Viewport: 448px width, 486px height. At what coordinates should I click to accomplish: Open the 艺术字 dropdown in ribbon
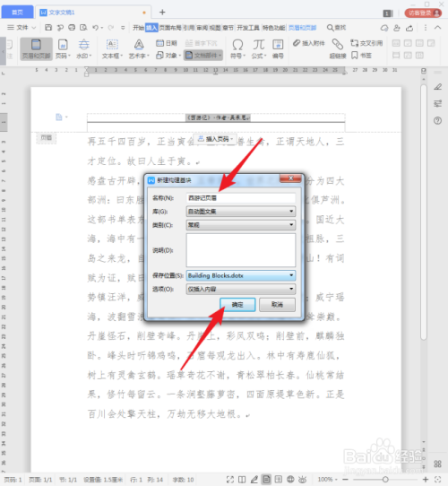(x=139, y=48)
